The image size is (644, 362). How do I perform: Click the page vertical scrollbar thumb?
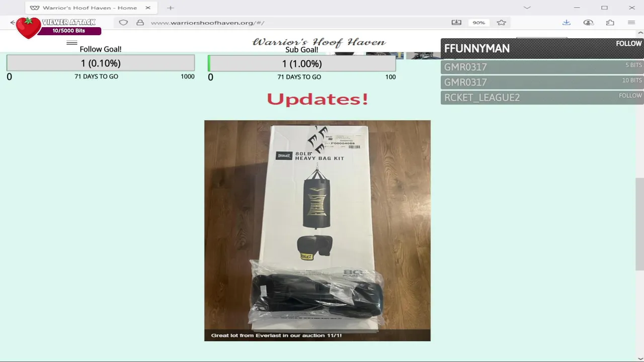pos(640,224)
